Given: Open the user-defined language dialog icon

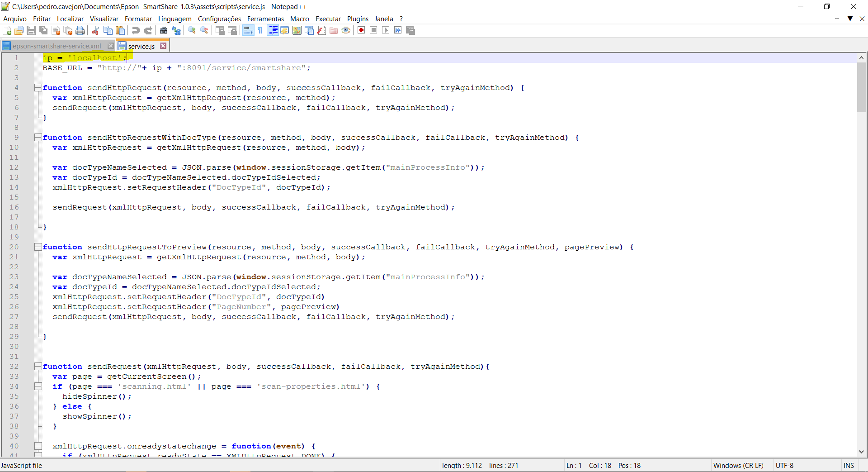Looking at the screenshot, I should tap(285, 30).
